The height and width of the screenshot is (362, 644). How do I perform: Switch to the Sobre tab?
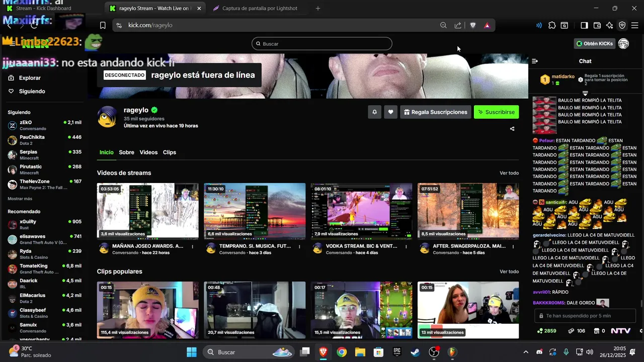click(x=126, y=152)
